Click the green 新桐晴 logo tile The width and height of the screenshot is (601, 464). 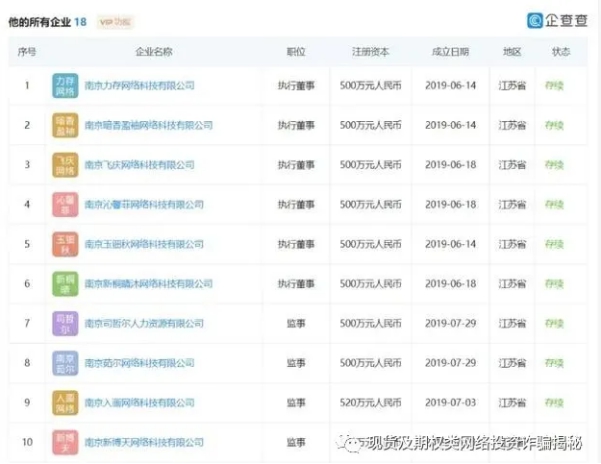click(x=65, y=283)
